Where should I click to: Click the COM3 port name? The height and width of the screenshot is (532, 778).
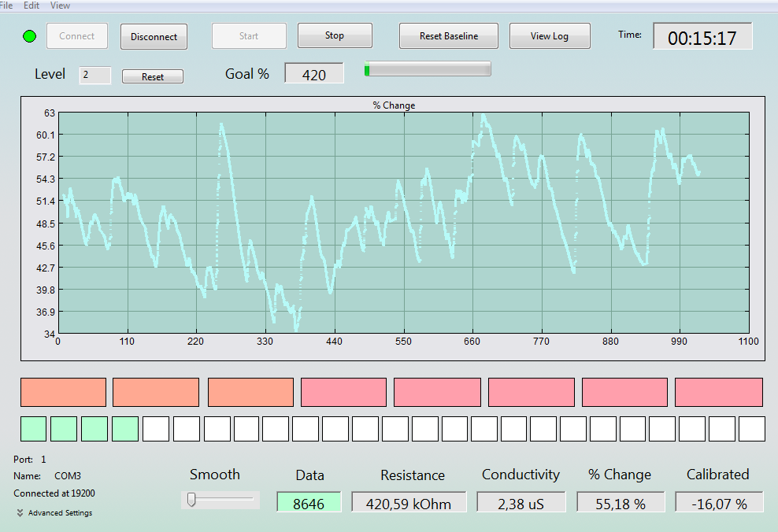point(68,476)
